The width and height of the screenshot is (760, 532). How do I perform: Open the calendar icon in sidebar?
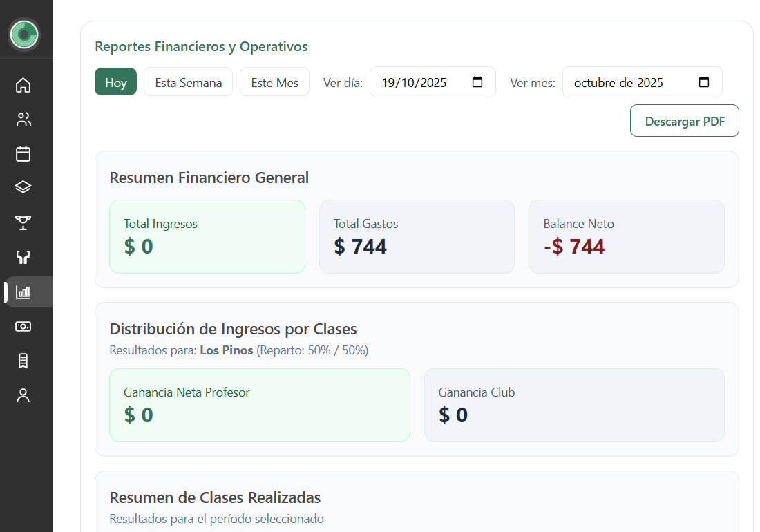[x=23, y=153]
